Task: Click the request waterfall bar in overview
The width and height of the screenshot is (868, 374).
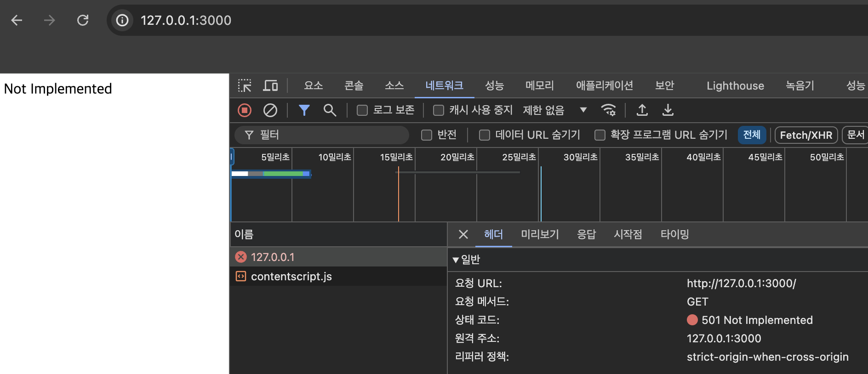Action: pyautogui.click(x=271, y=174)
